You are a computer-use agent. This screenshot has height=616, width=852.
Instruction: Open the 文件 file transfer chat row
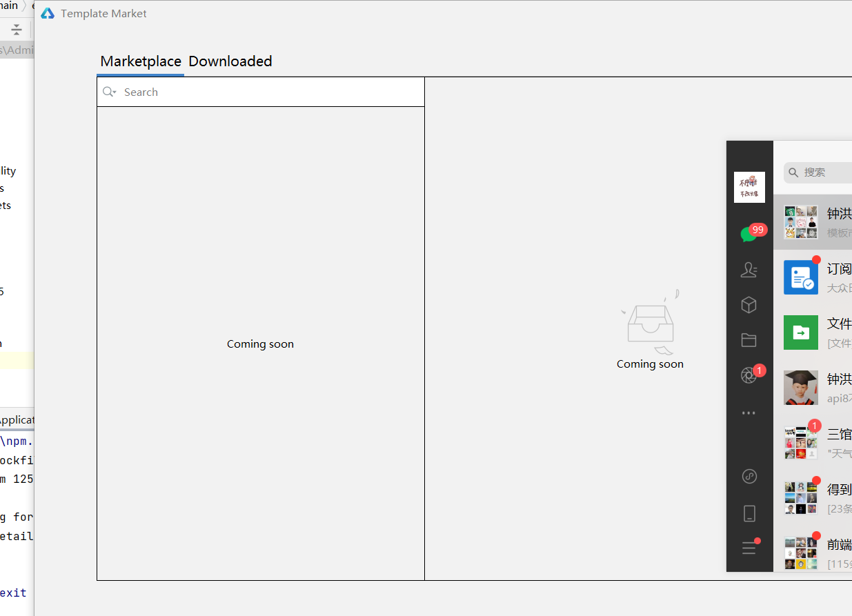pyautogui.click(x=813, y=332)
